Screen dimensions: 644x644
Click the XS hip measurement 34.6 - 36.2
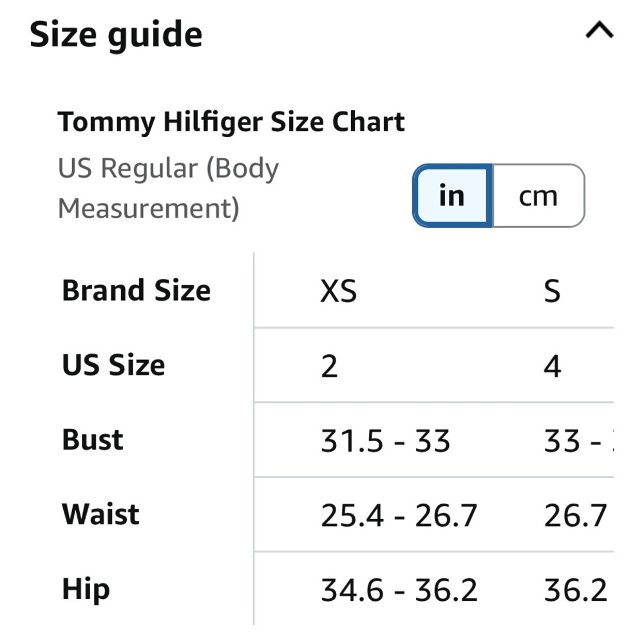tap(399, 590)
